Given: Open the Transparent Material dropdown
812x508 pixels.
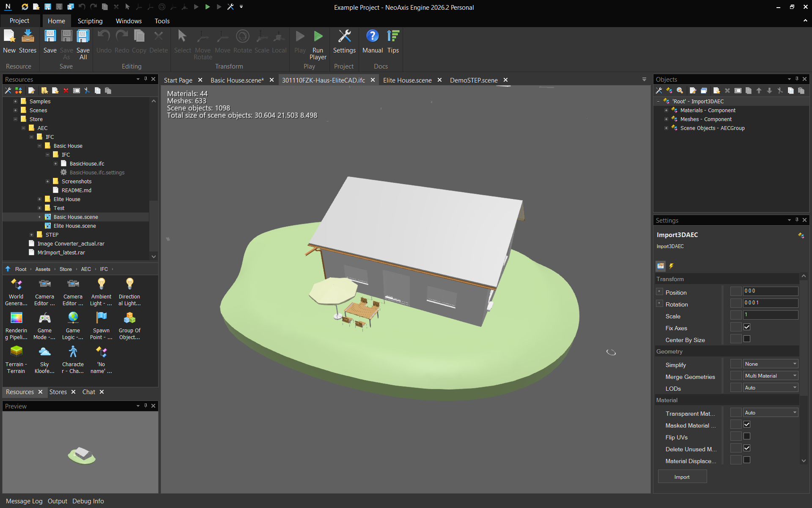Looking at the screenshot, I should 770,413.
